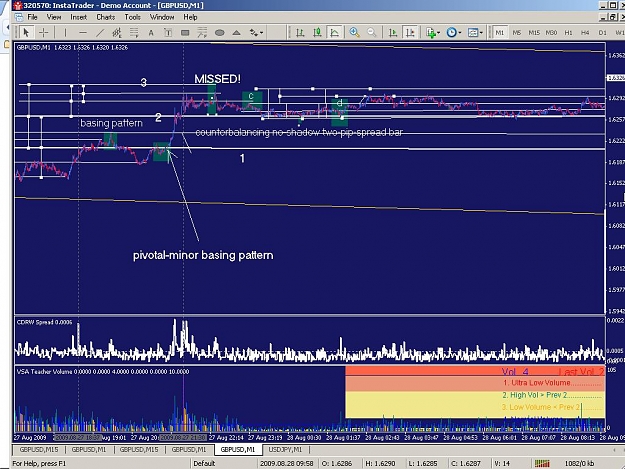Open the Window menu

(162, 17)
